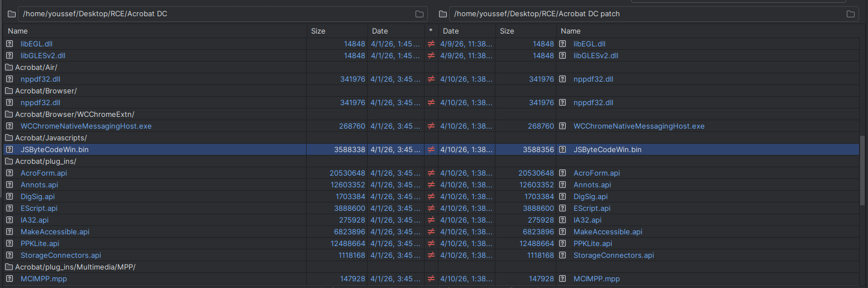This screenshot has height=288, width=868.
Task: Click left-pane file icon beside libEGL.dll
Action: tap(9, 44)
